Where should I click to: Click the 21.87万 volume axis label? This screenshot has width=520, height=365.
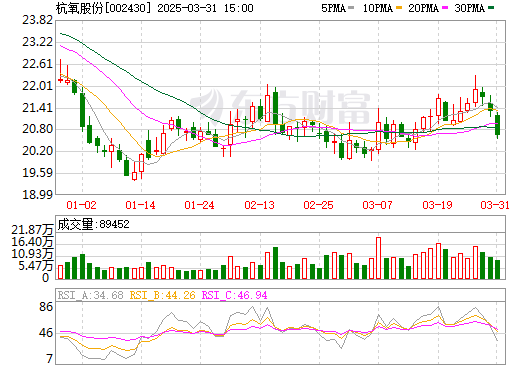[32, 230]
